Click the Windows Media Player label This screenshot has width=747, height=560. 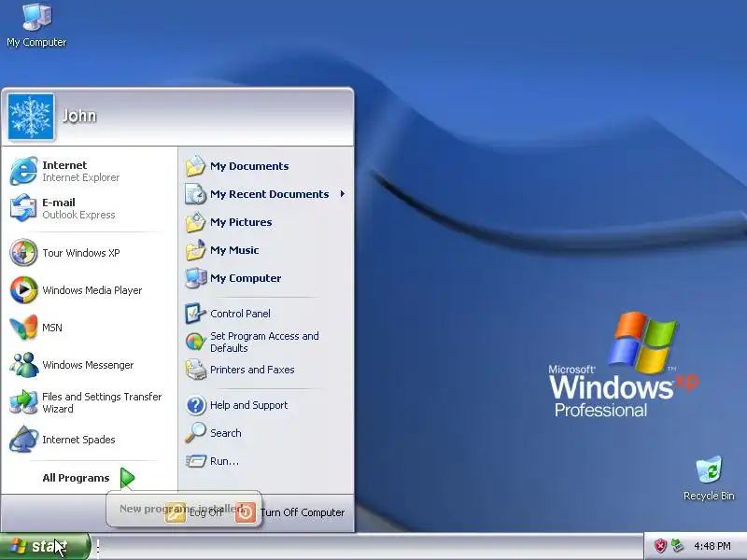pyautogui.click(x=92, y=290)
